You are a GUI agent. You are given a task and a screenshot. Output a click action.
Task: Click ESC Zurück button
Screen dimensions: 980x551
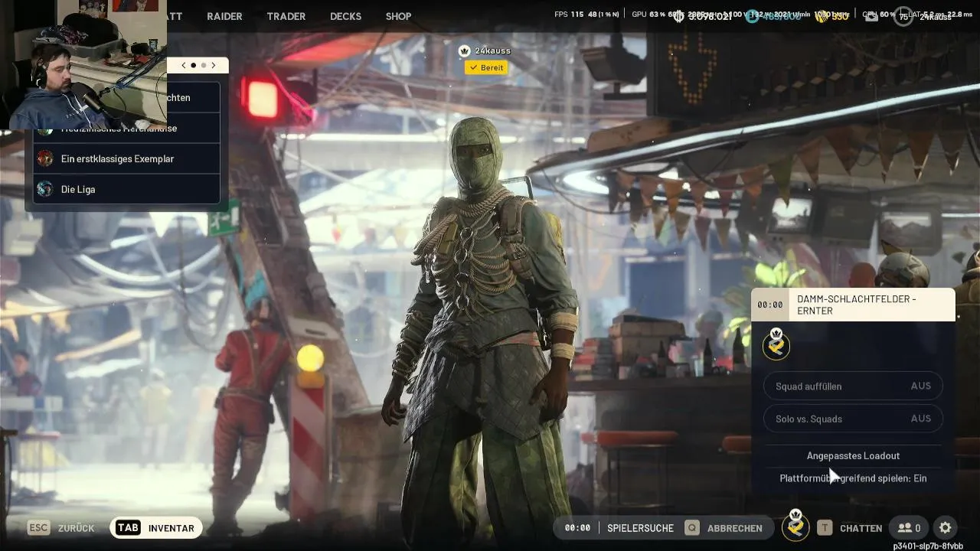tap(61, 528)
